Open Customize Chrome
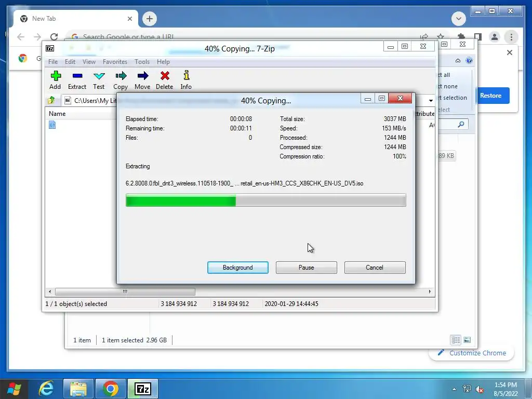Screen dimensions: 532x399 [x=472, y=353]
